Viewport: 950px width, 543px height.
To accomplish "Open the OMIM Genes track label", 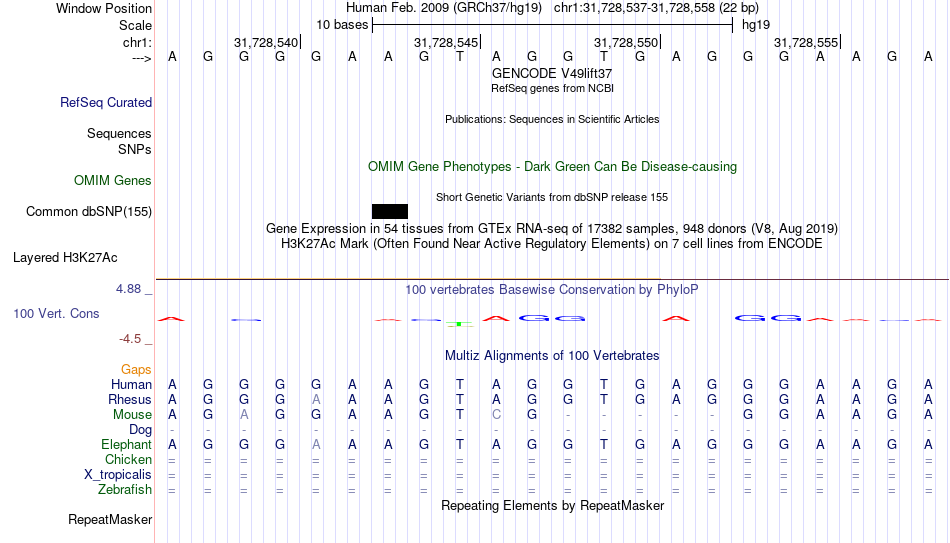I will pos(113,181).
